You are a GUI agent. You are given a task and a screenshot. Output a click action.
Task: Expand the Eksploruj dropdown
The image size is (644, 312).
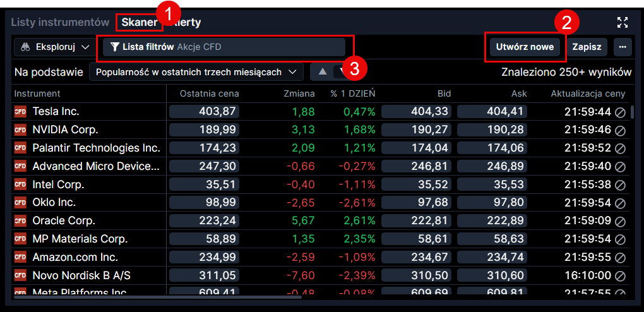pyautogui.click(x=54, y=47)
